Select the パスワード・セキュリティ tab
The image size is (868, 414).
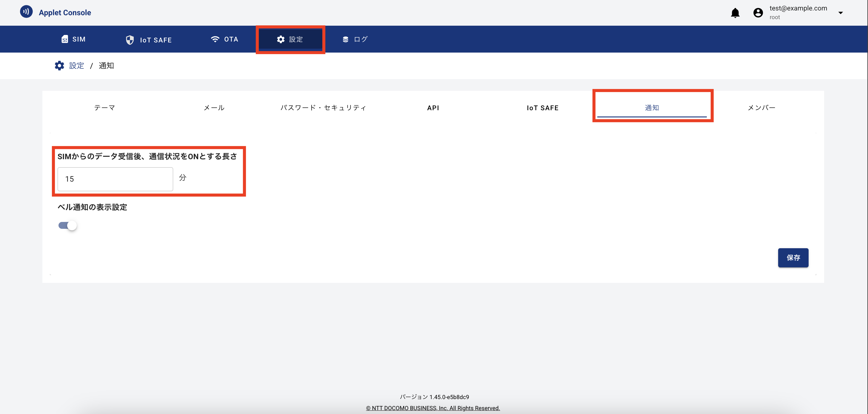324,108
